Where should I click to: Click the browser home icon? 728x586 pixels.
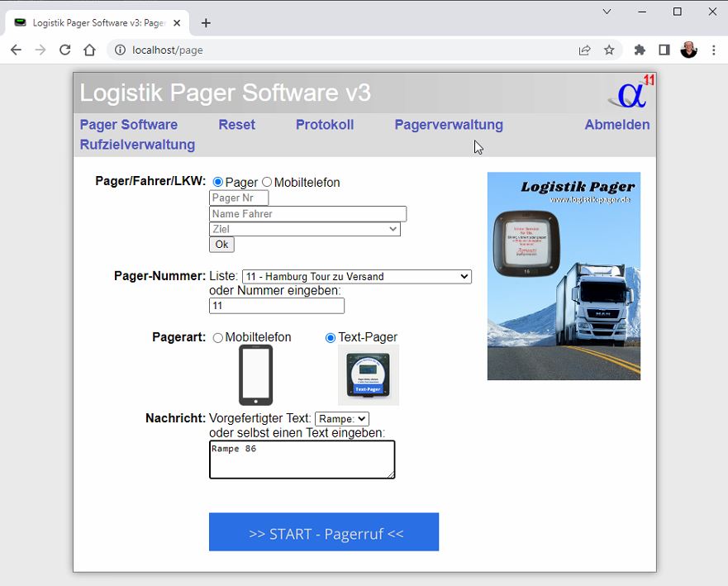coord(91,49)
